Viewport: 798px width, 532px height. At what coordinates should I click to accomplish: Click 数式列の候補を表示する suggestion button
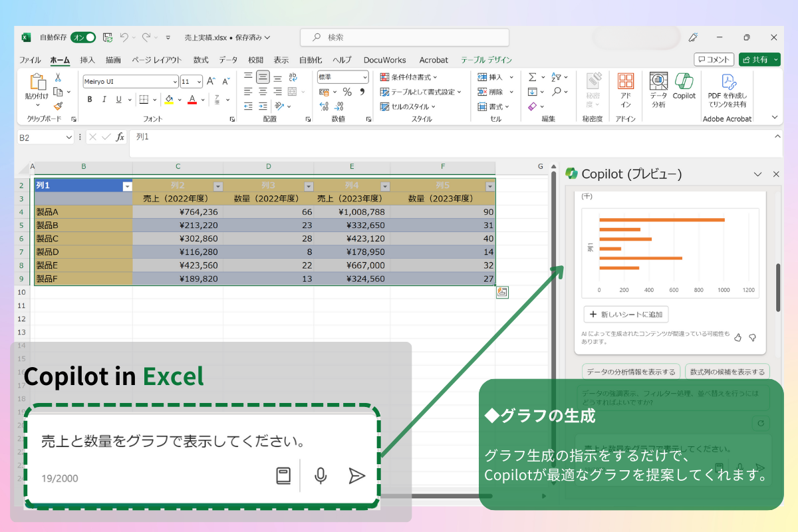click(727, 372)
